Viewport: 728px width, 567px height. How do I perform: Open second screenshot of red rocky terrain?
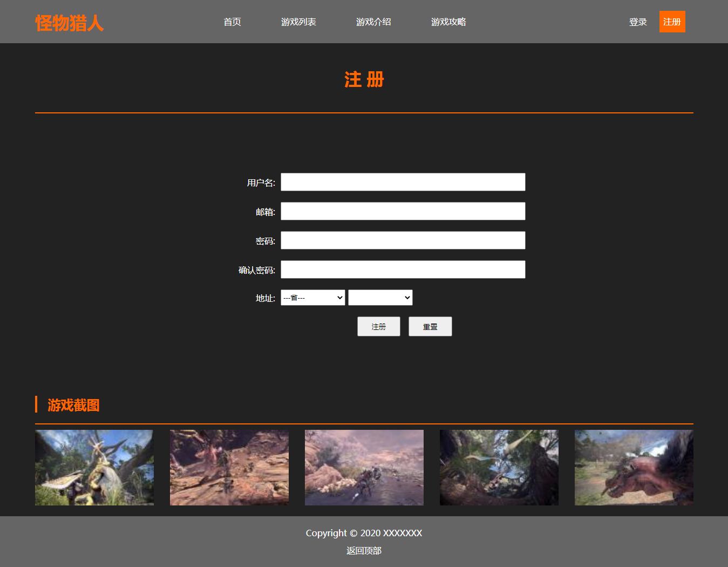(x=229, y=468)
